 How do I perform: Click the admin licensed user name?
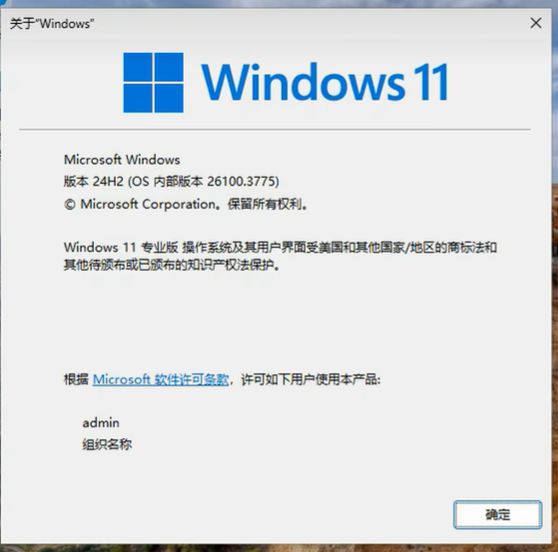pos(101,423)
